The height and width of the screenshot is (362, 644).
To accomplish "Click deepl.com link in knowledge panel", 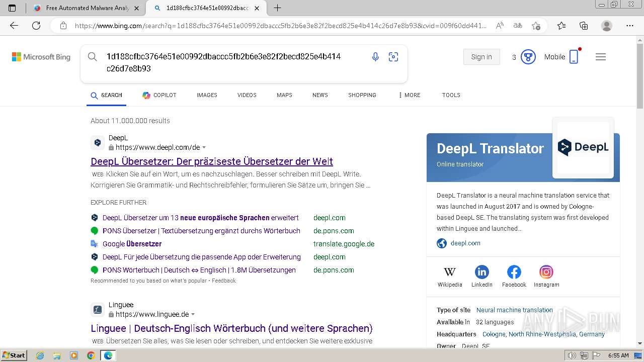I will click(465, 243).
